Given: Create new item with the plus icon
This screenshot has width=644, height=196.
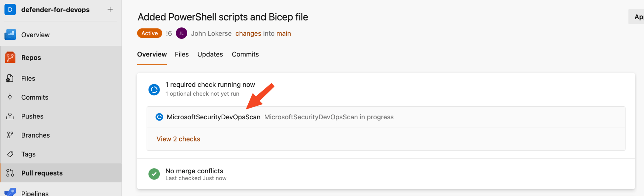Looking at the screenshot, I should point(110,9).
